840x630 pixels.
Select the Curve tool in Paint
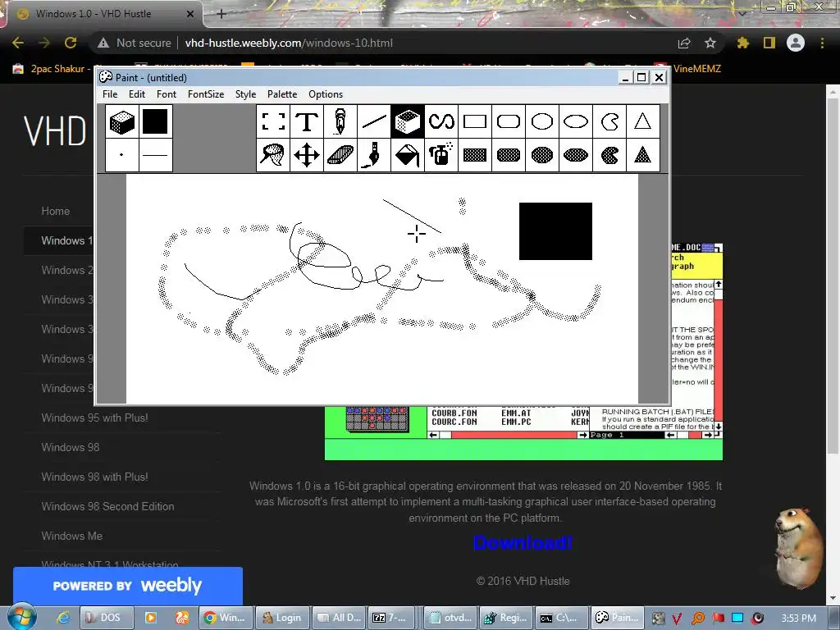pyautogui.click(x=441, y=121)
